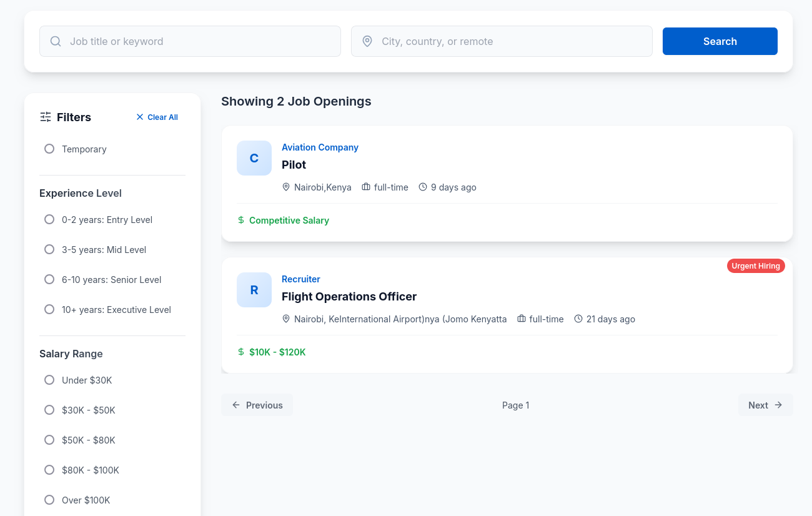Click the dollar icon next to Competitive Salary
Image resolution: width=812 pixels, height=516 pixels.
point(240,220)
